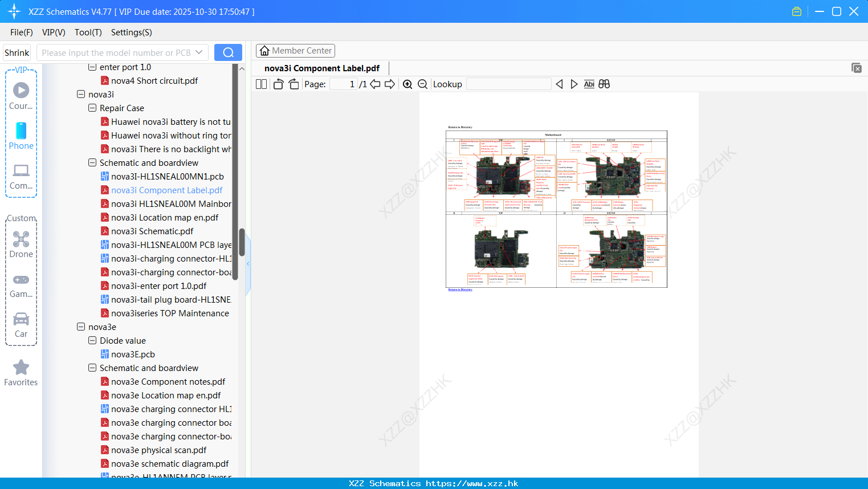Click the Lookup text field
This screenshot has height=489, width=868.
(508, 84)
